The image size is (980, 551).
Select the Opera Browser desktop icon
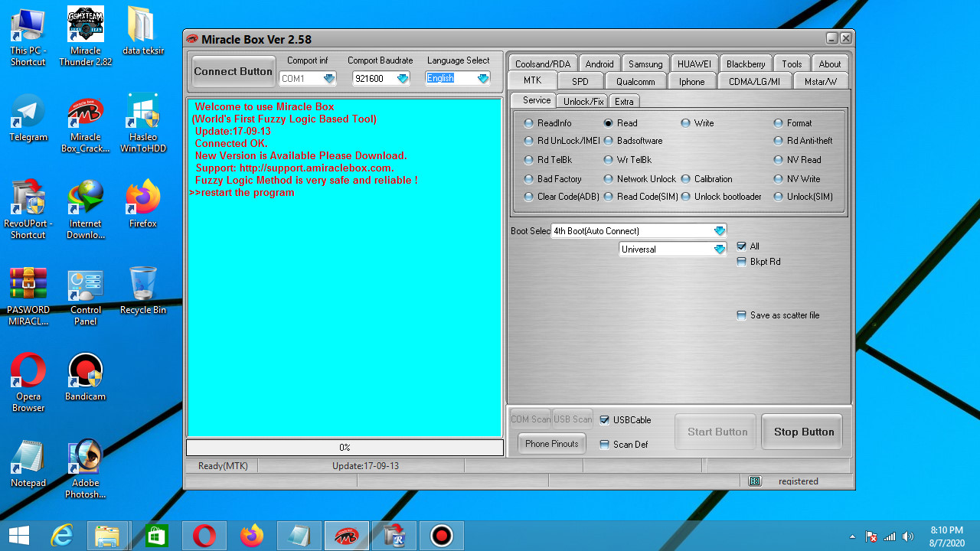(x=28, y=383)
